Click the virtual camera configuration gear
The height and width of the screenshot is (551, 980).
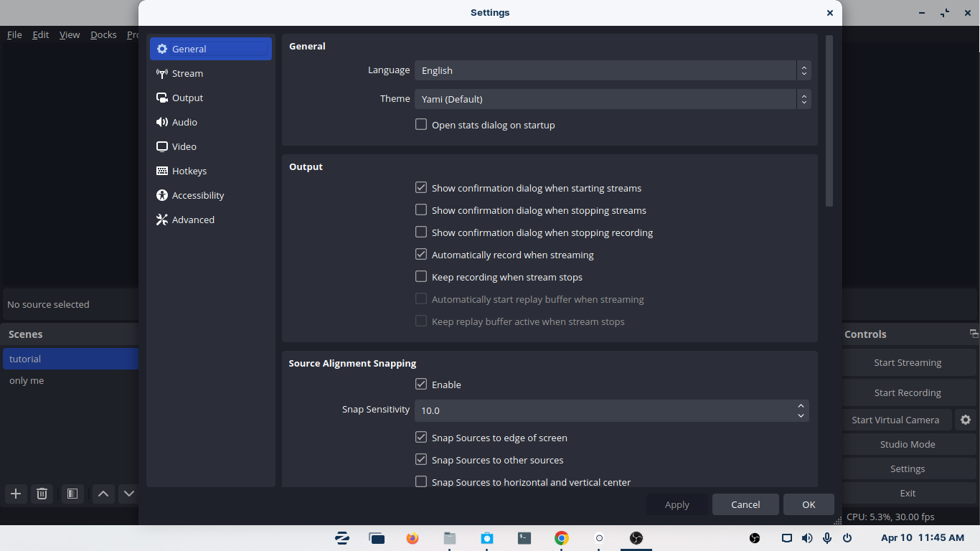tap(966, 420)
